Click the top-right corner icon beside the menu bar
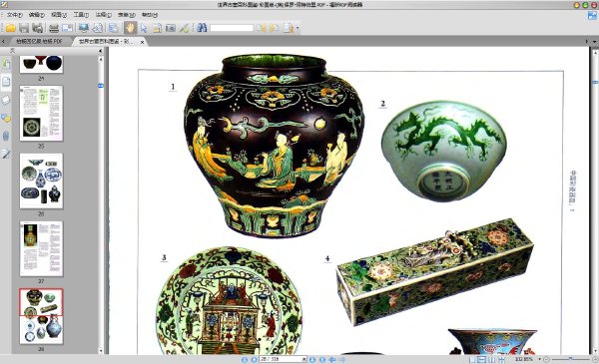 click(592, 15)
